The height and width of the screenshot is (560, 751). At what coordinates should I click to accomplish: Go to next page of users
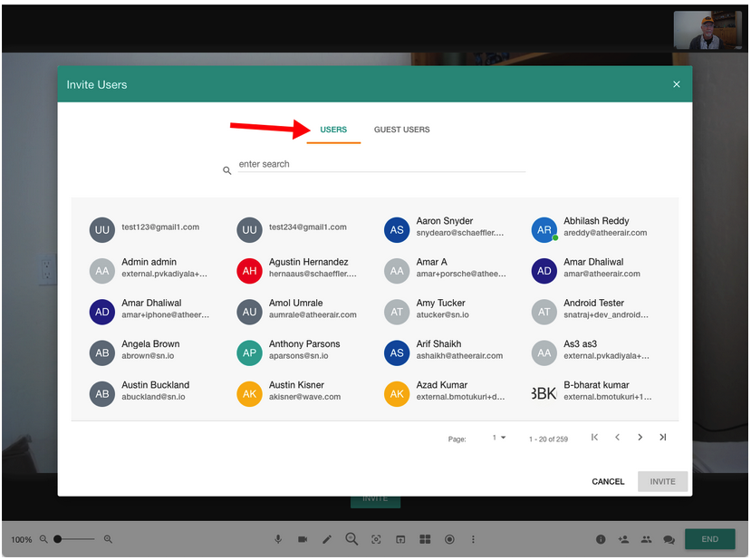point(640,437)
